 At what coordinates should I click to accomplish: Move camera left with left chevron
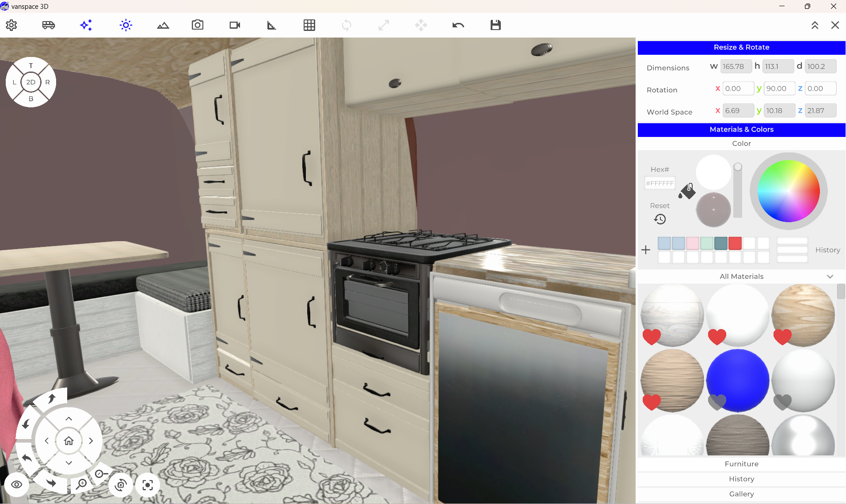(47, 440)
